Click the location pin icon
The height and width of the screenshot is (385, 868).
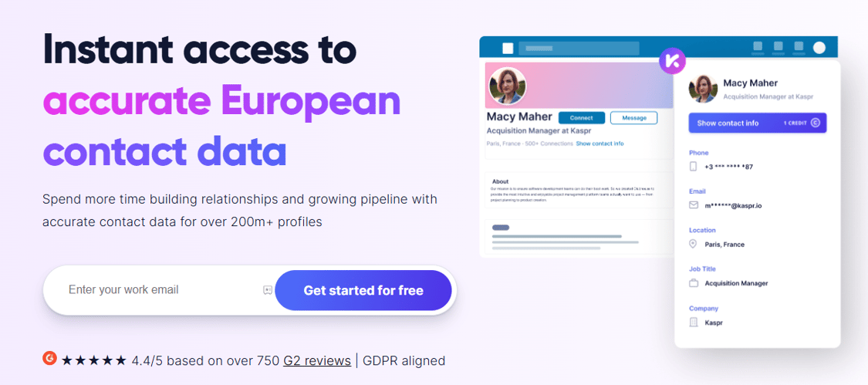(693, 244)
